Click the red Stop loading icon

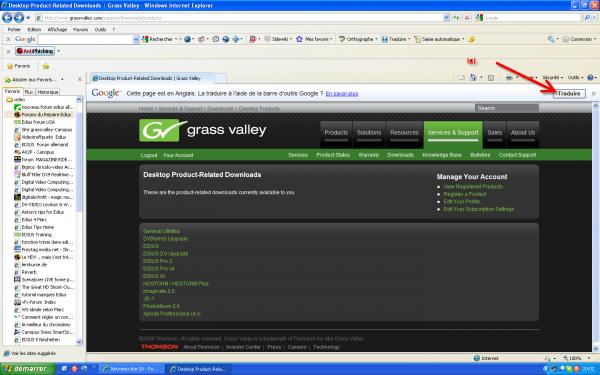pos(467,18)
